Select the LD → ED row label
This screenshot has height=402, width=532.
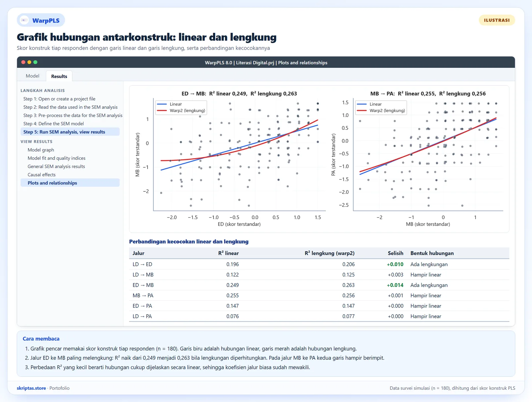pos(142,264)
